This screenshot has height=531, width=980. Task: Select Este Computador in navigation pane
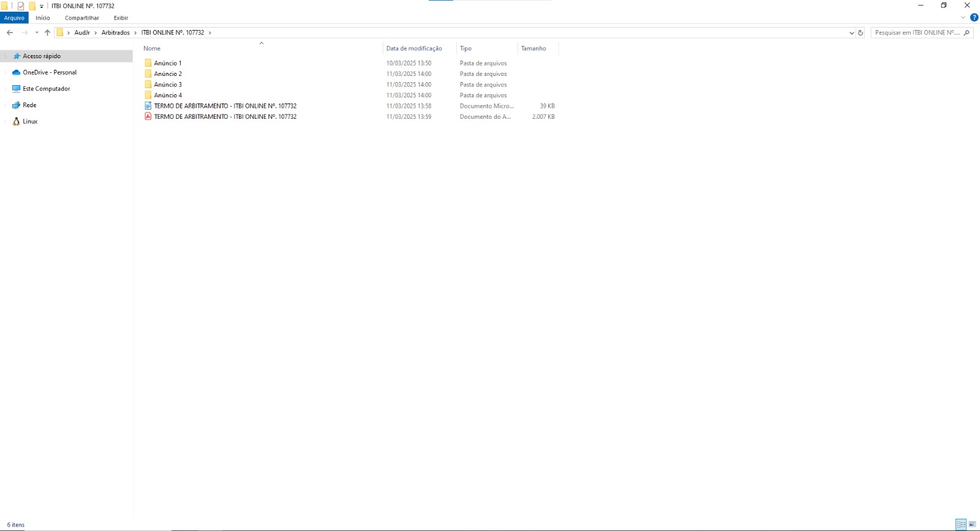click(x=46, y=89)
